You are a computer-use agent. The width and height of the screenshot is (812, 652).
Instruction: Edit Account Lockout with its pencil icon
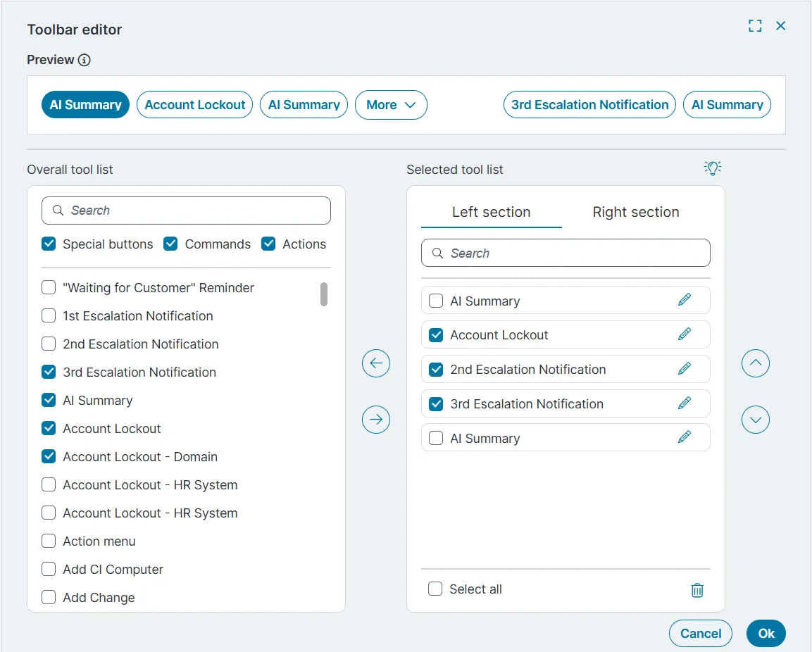pos(685,334)
